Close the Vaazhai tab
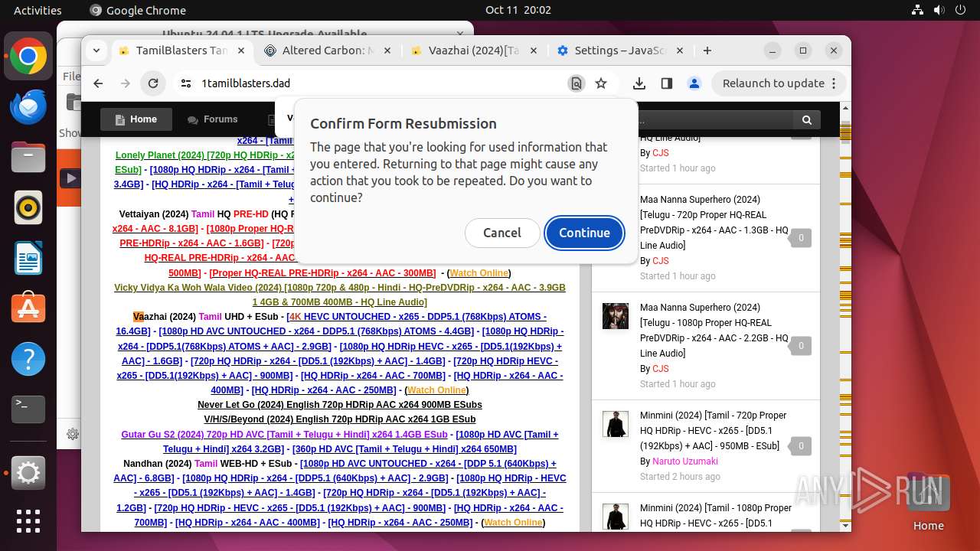The width and height of the screenshot is (980, 551). click(x=534, y=51)
